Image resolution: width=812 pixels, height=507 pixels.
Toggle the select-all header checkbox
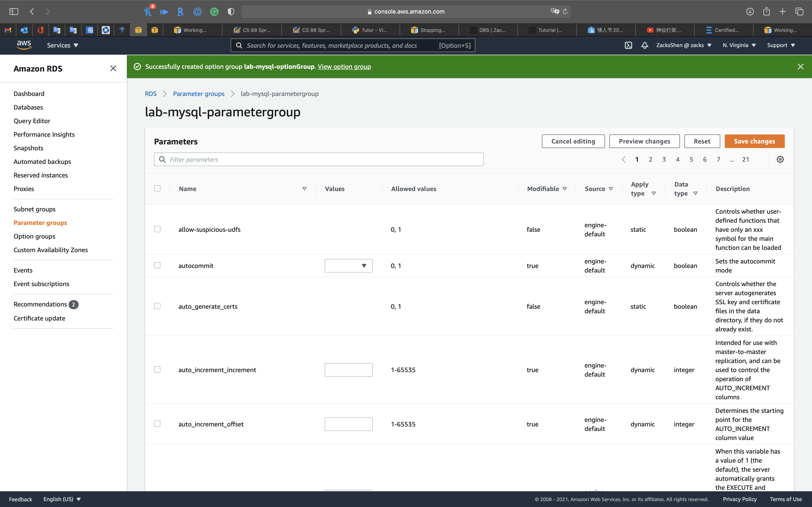[157, 188]
